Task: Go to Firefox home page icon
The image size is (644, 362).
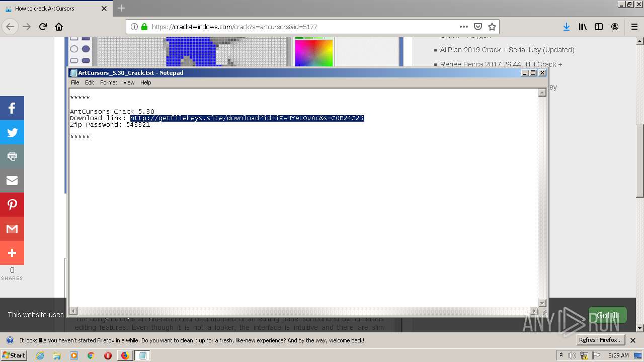Action: (x=59, y=27)
